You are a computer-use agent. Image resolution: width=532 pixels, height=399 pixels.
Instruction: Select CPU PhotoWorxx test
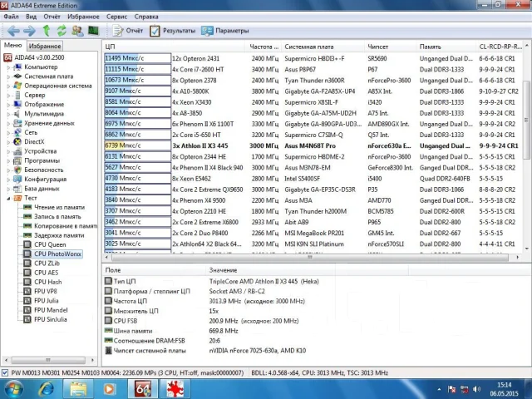[57, 254]
